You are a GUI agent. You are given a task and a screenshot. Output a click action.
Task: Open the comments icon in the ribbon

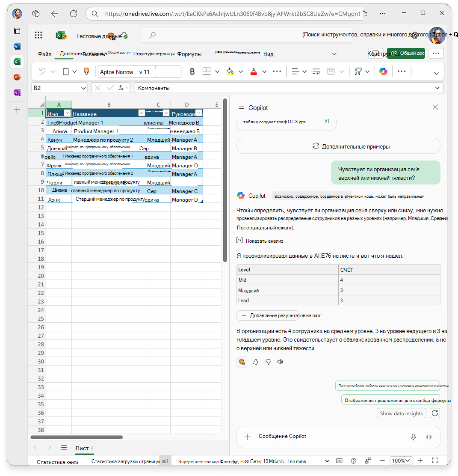tap(375, 54)
